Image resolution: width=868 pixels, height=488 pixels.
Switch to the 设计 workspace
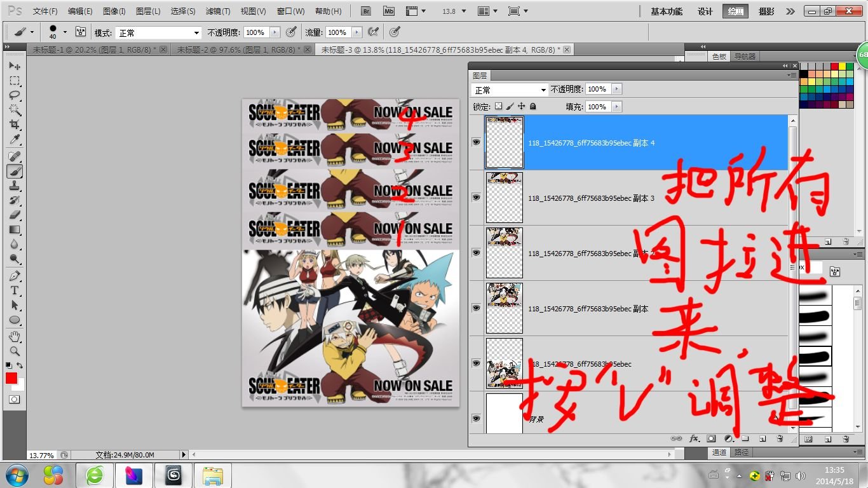(705, 11)
